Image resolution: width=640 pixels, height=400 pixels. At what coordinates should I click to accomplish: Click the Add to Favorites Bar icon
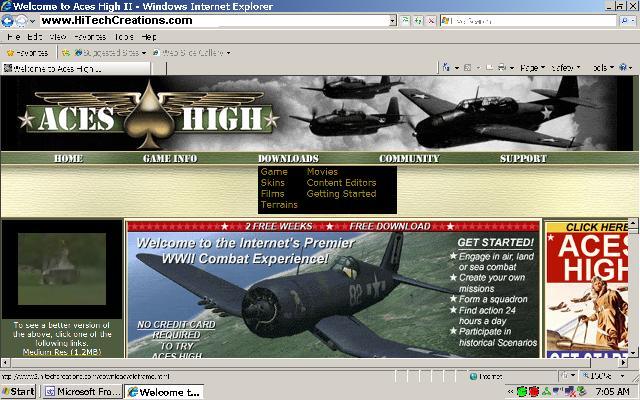coord(66,53)
